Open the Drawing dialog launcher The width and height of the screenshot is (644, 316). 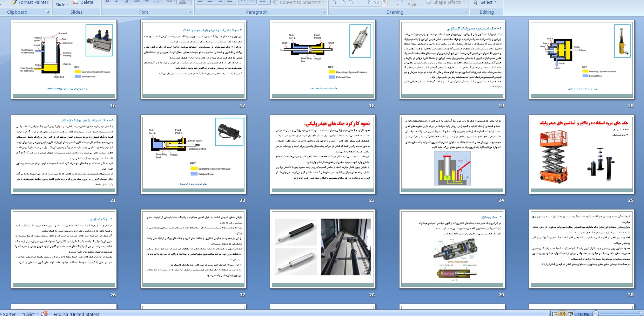pos(465,12)
